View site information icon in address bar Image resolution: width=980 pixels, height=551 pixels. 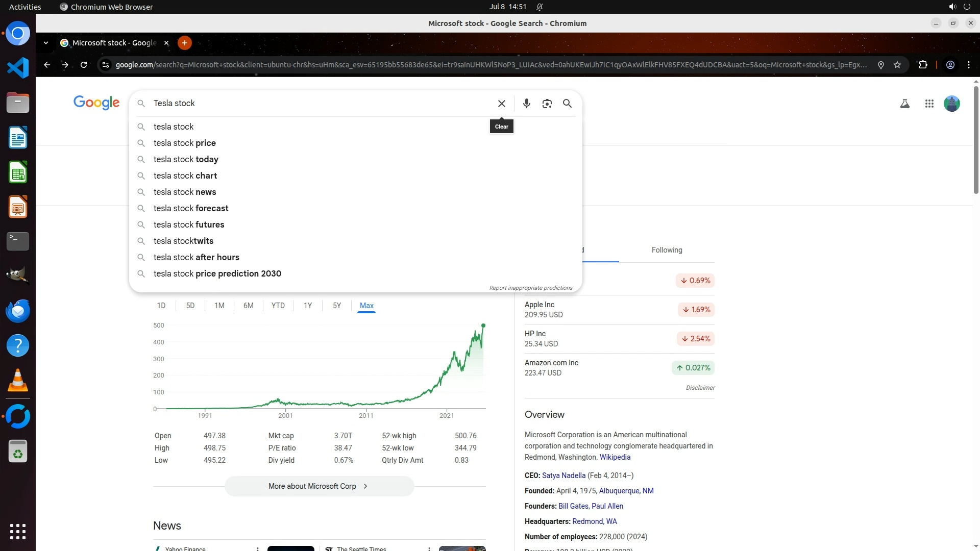click(106, 65)
